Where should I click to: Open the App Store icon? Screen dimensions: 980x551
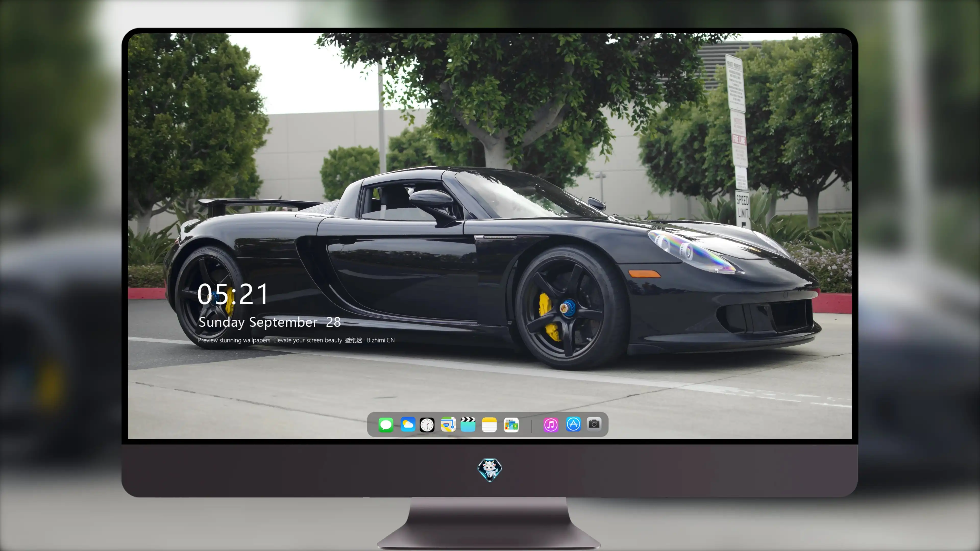(573, 424)
